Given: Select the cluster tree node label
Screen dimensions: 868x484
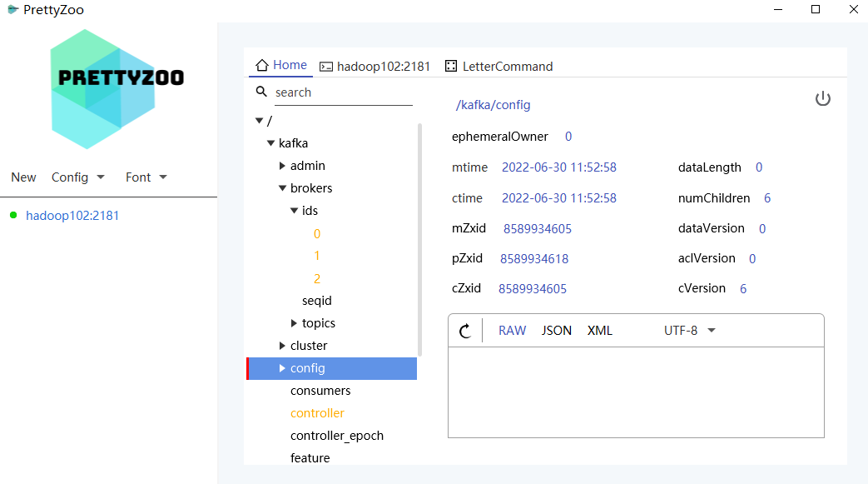Looking at the screenshot, I should 309,346.
